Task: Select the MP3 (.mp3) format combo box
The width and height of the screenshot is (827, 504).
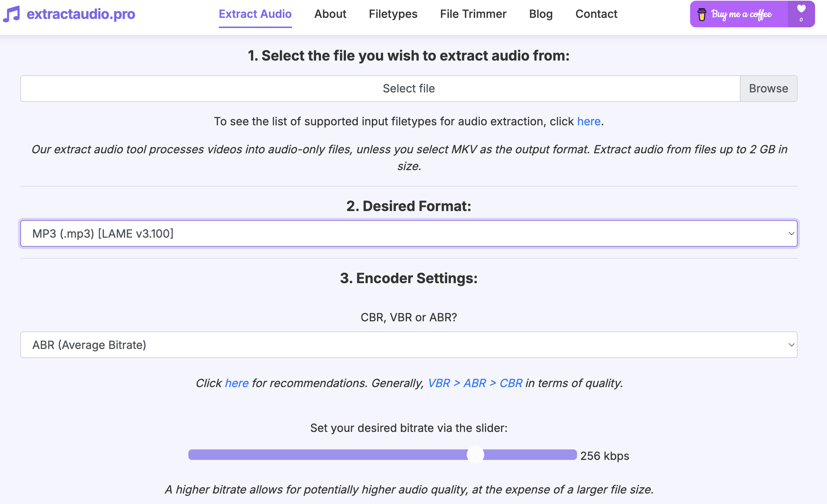Action: click(409, 233)
